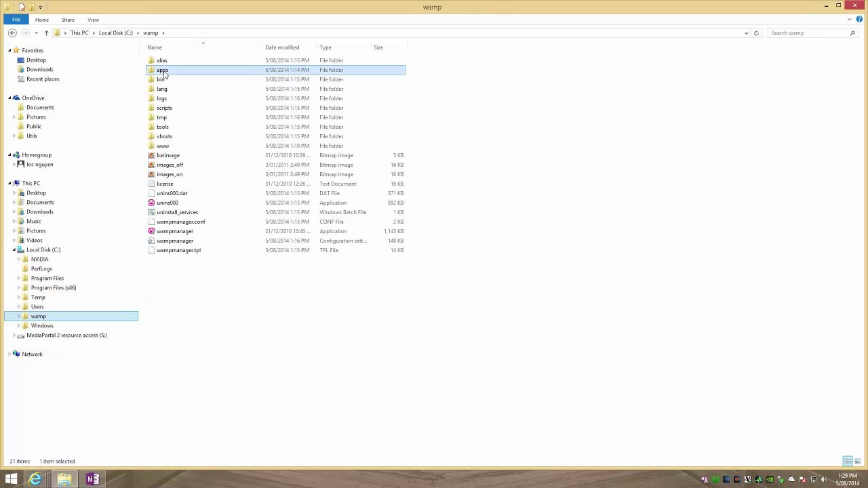868x488 pixels.
Task: Select Network in the navigation pane
Action: pos(32,354)
